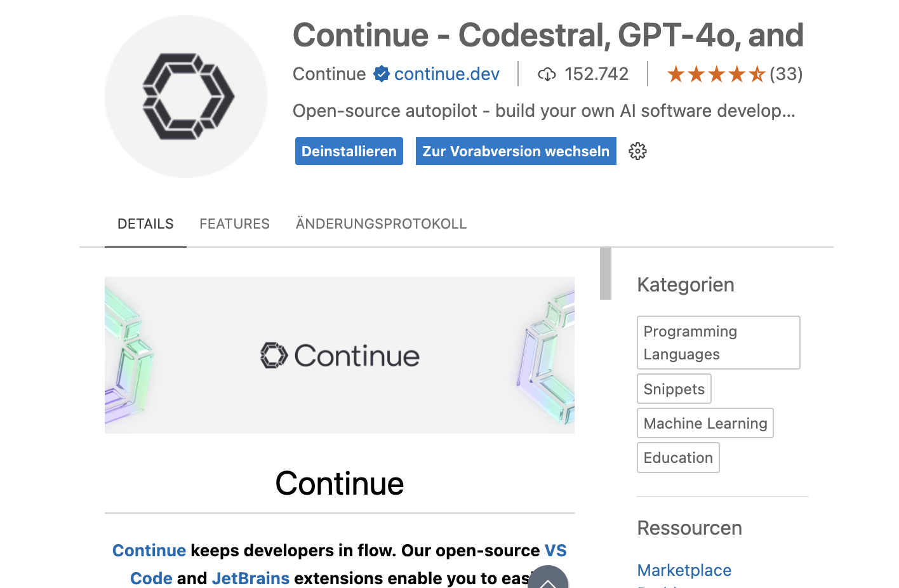The height and width of the screenshot is (588, 899).
Task: Click the (33) ratings count
Action: pos(786,74)
